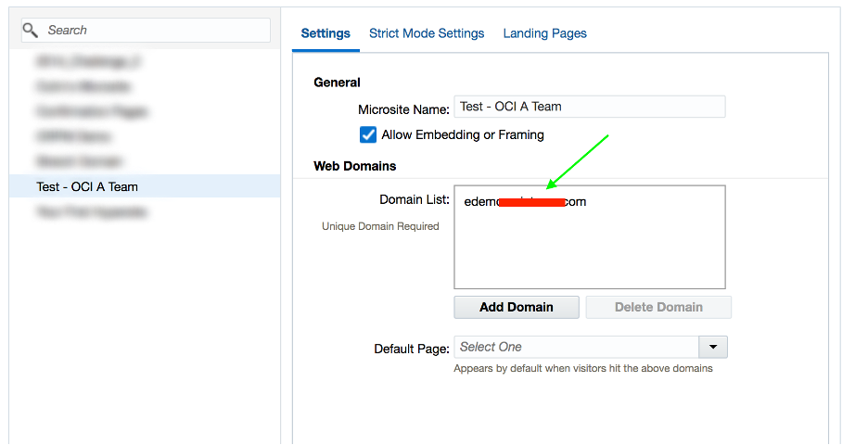868x445 pixels.
Task: Expand the Default Page dropdown arrow
Action: pos(712,347)
